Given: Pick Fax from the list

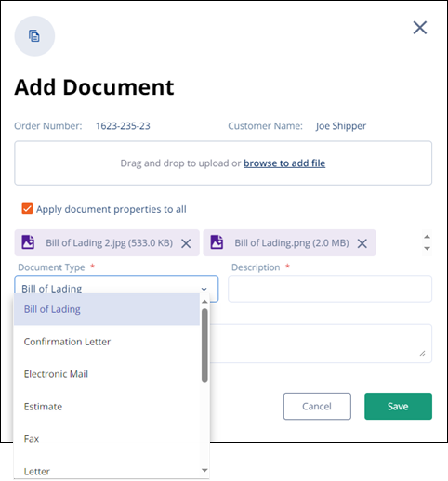Looking at the screenshot, I should [x=107, y=439].
